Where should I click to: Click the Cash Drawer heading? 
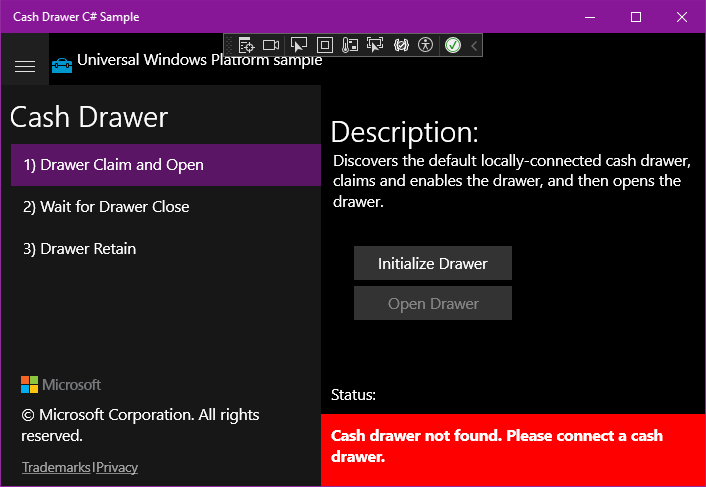pyautogui.click(x=89, y=117)
